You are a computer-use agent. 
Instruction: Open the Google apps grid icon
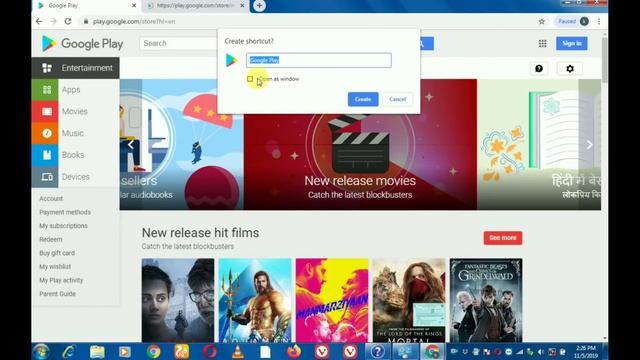coord(542,44)
